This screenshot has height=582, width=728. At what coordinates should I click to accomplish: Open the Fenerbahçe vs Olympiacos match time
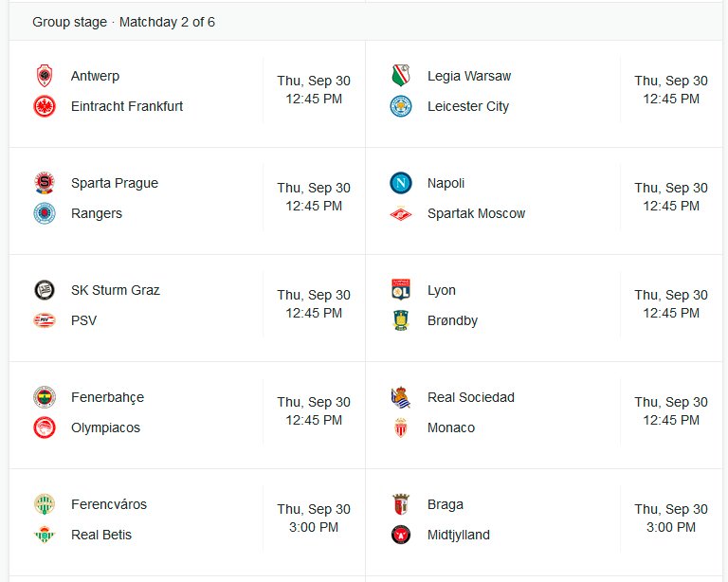[314, 410]
